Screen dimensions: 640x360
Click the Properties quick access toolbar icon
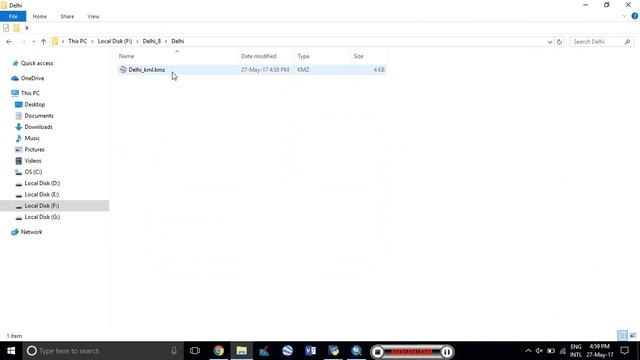[6, 28]
